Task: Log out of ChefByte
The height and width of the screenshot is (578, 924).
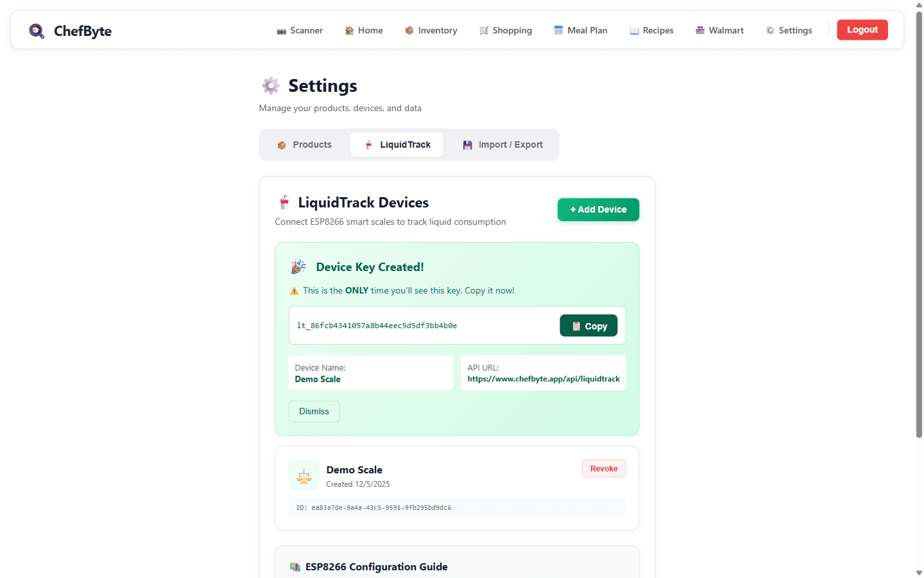Action: pos(862,30)
